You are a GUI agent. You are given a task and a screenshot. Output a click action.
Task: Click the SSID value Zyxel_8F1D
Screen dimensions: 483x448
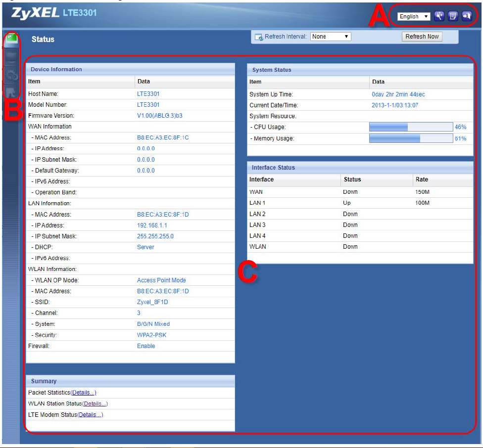(152, 302)
